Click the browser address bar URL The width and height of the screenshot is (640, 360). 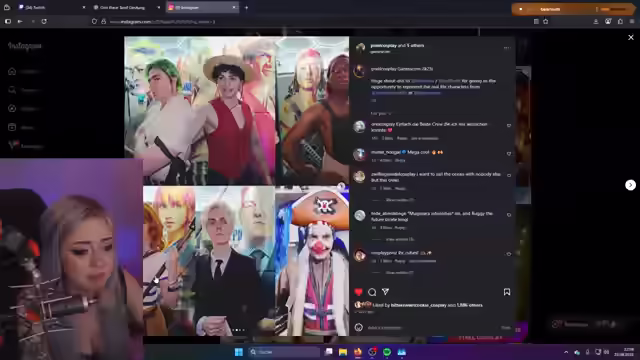pyautogui.click(x=162, y=22)
